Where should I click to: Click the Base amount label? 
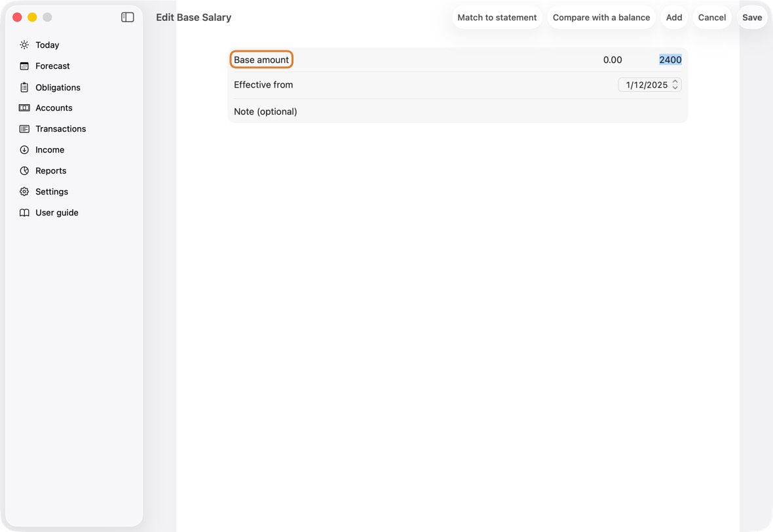click(261, 60)
